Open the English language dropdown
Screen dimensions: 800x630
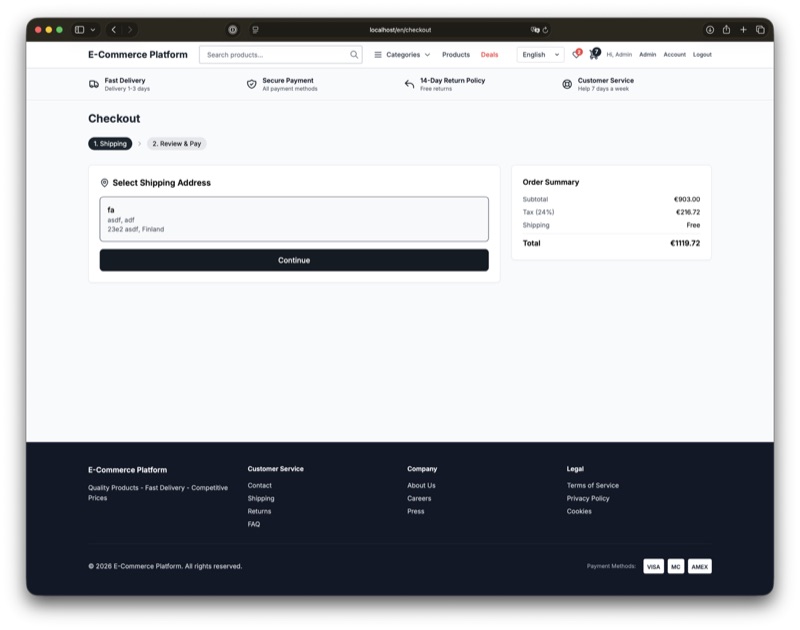pos(540,55)
